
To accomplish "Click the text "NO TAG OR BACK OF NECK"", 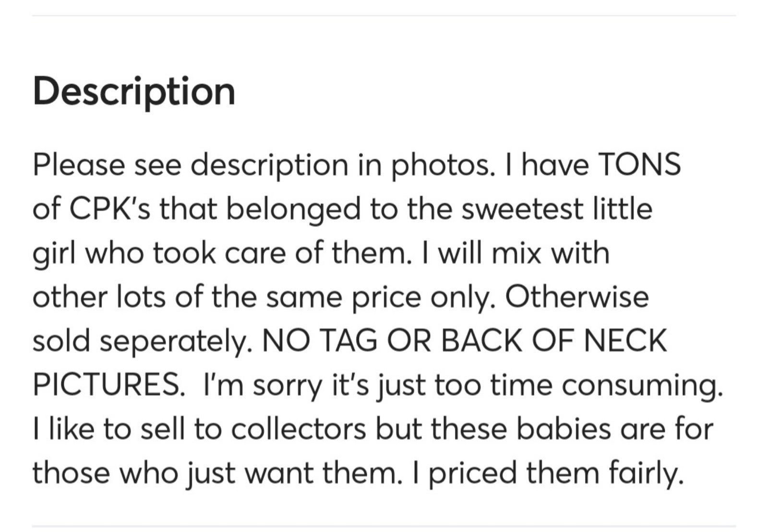I will (x=465, y=341).
